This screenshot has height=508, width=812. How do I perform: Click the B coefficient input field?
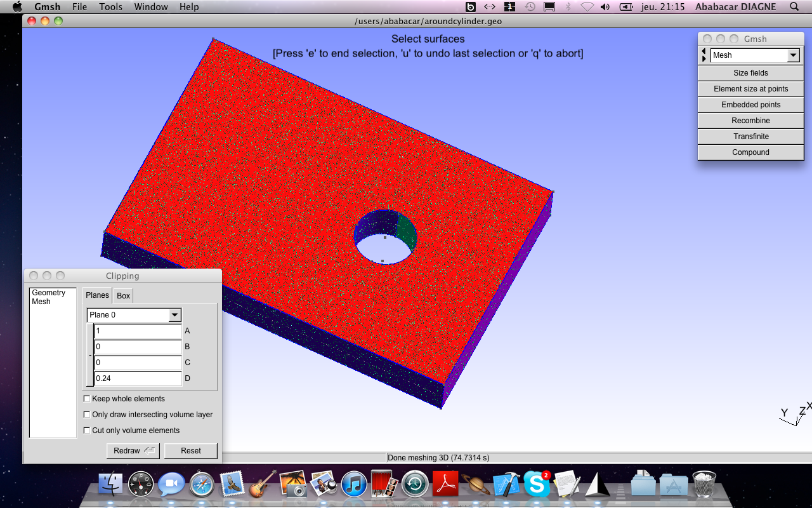138,347
